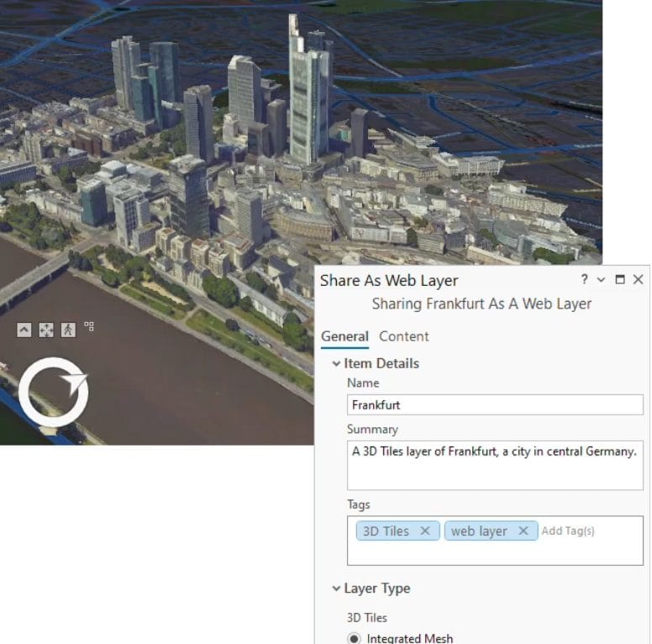Remove the web layer tag
This screenshot has width=652, height=644.
pyautogui.click(x=523, y=531)
